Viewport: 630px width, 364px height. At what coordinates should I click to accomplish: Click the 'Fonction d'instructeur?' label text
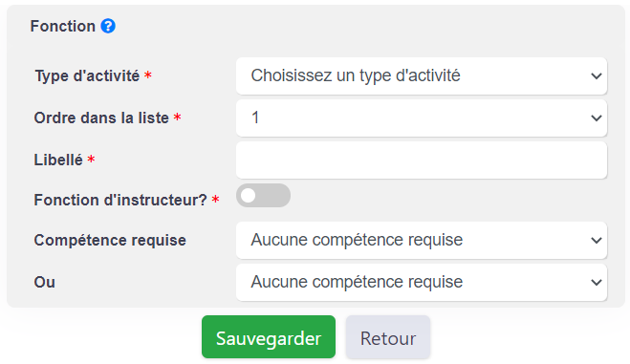coord(120,200)
